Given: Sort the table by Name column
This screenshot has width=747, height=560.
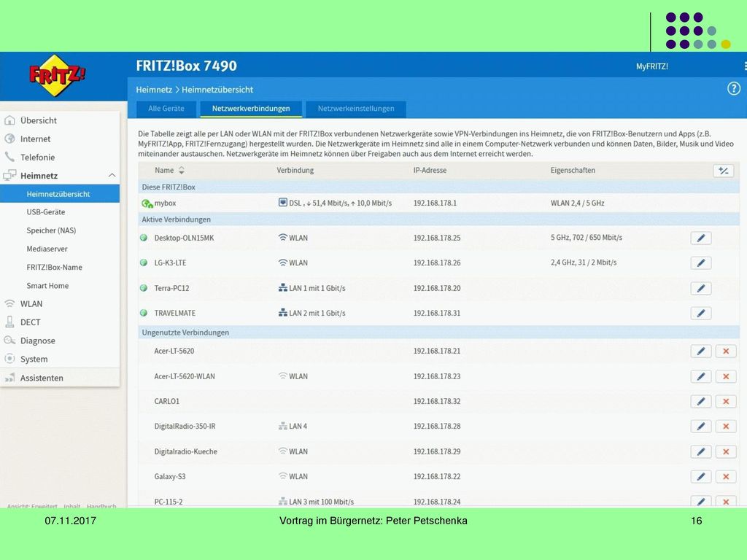Looking at the screenshot, I should (169, 170).
